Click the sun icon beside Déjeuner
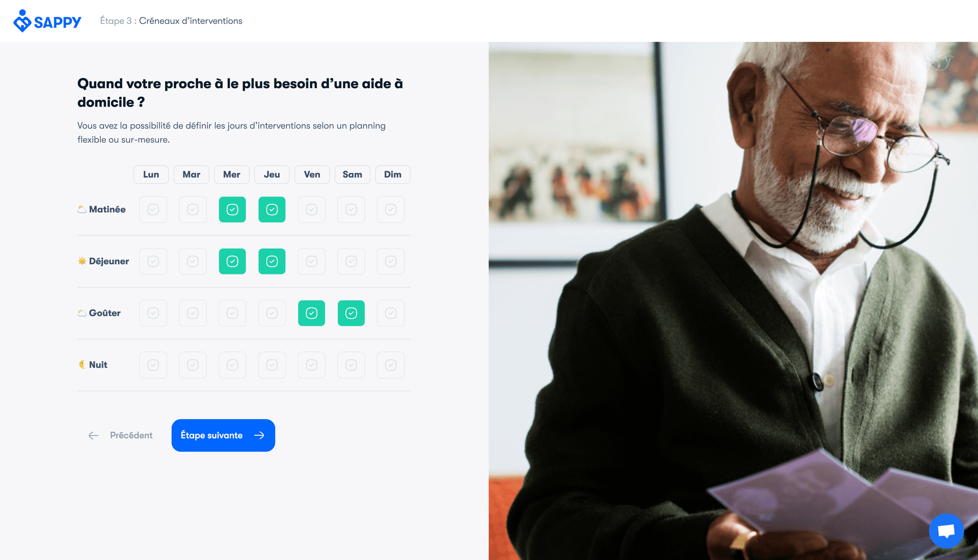978x560 pixels. [x=81, y=261]
